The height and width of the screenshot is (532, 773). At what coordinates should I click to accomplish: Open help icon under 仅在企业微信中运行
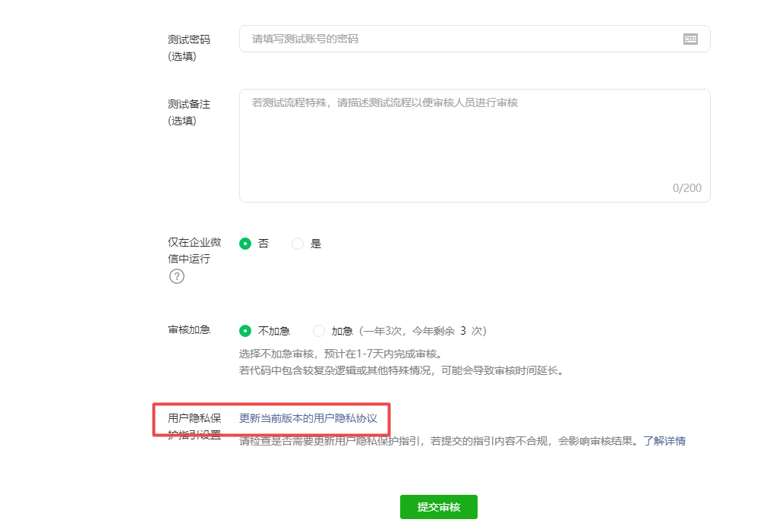tap(176, 276)
